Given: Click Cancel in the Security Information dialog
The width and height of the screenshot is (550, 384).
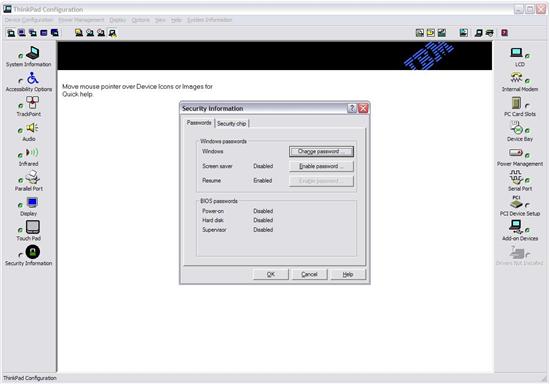Looking at the screenshot, I should click(309, 274).
